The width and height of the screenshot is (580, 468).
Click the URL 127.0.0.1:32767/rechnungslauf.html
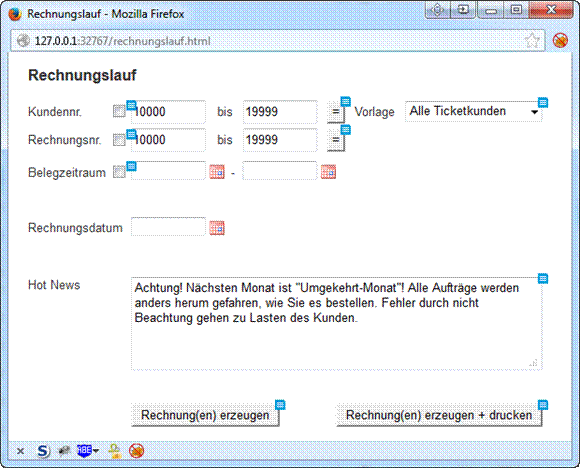coord(122,41)
